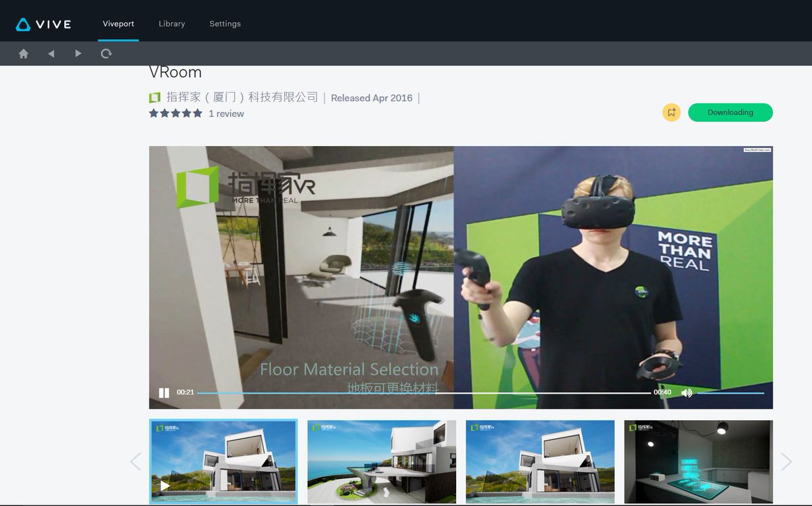Seek along the video progress bar
The height and width of the screenshot is (506, 812).
(423, 392)
